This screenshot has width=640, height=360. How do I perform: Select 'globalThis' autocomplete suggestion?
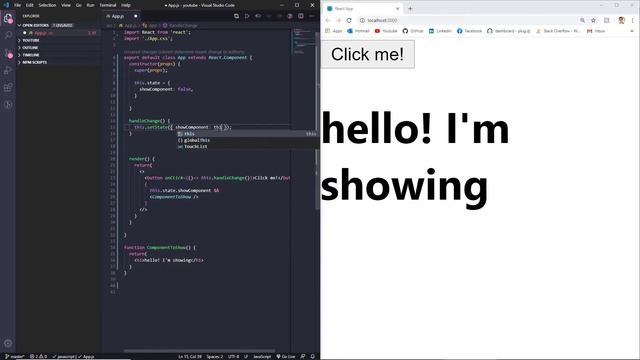[247, 140]
